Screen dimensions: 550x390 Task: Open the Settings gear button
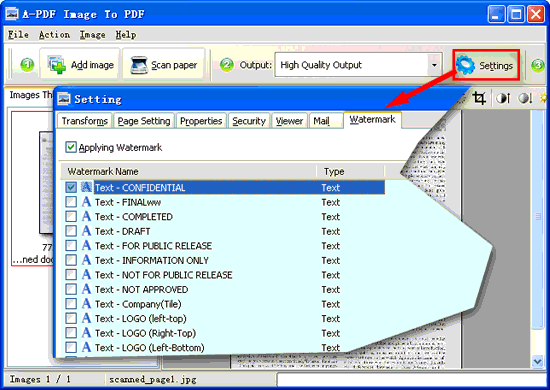486,65
